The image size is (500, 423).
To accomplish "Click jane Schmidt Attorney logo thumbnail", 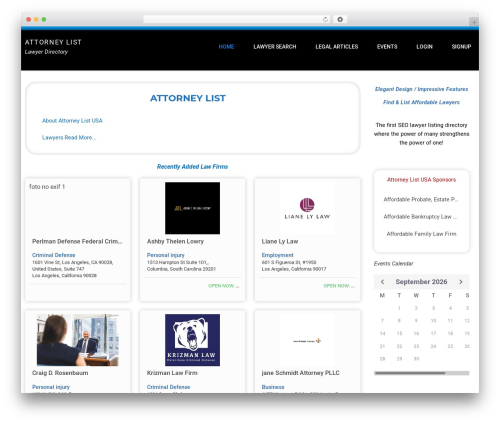I will [307, 340].
